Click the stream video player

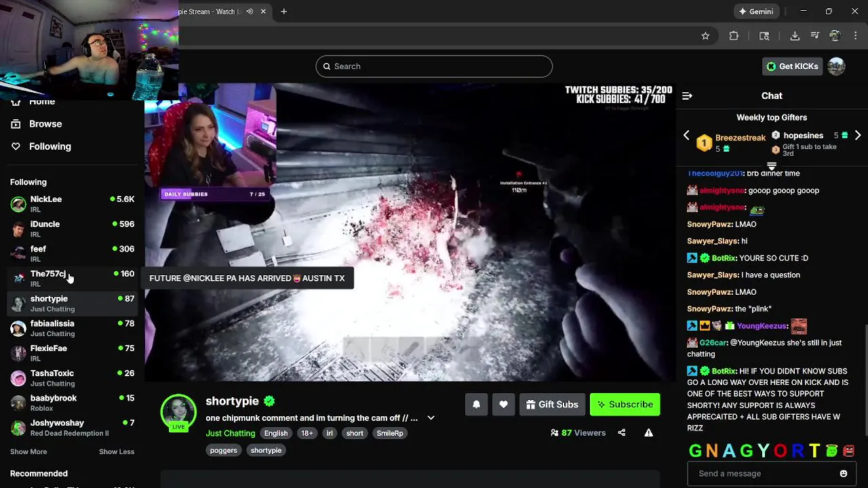(410, 232)
